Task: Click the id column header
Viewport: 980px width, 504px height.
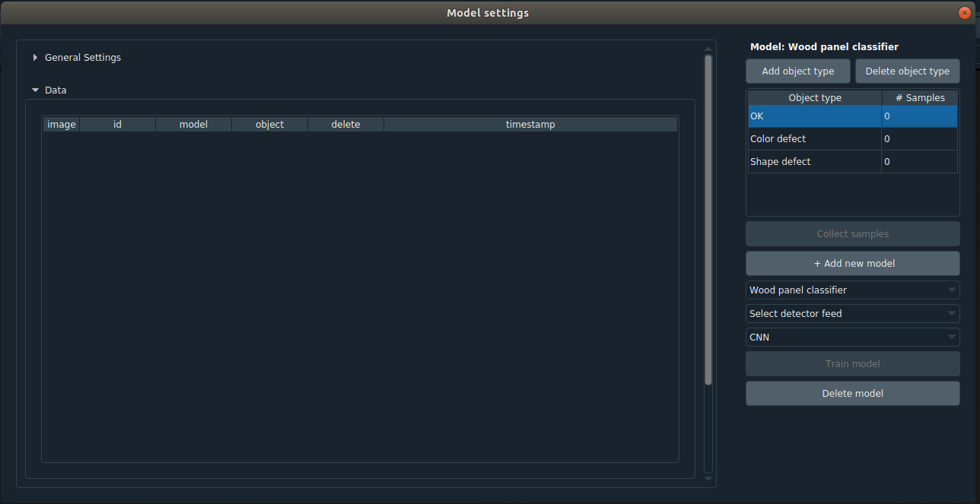Action: [118, 125]
